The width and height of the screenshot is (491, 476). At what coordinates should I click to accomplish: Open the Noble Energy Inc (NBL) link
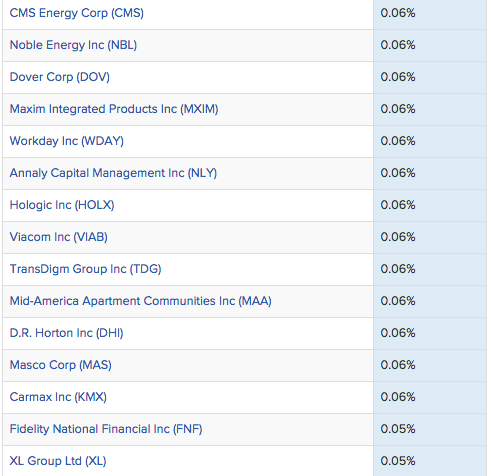73,45
